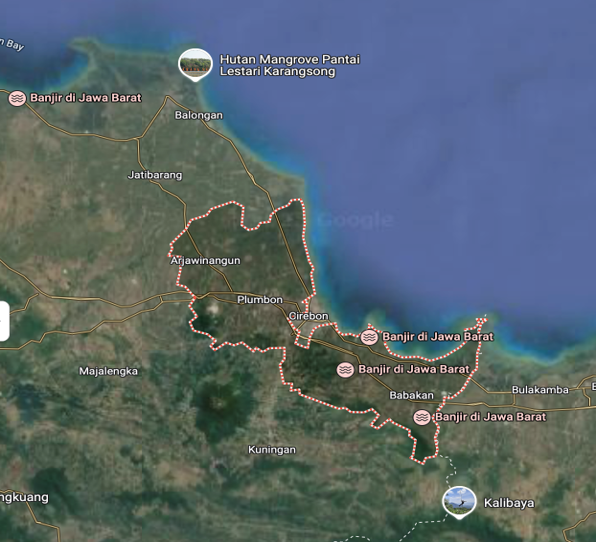
Task: Click the Kalibaya text label
Action: pyautogui.click(x=509, y=503)
